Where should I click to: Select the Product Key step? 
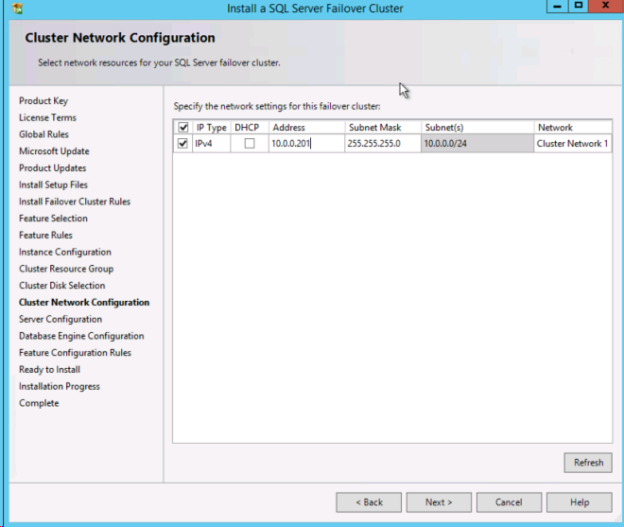[43, 101]
